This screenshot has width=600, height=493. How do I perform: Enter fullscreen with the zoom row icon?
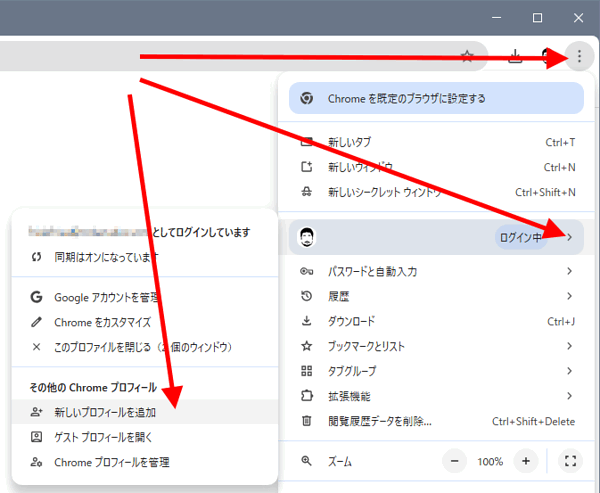570,461
